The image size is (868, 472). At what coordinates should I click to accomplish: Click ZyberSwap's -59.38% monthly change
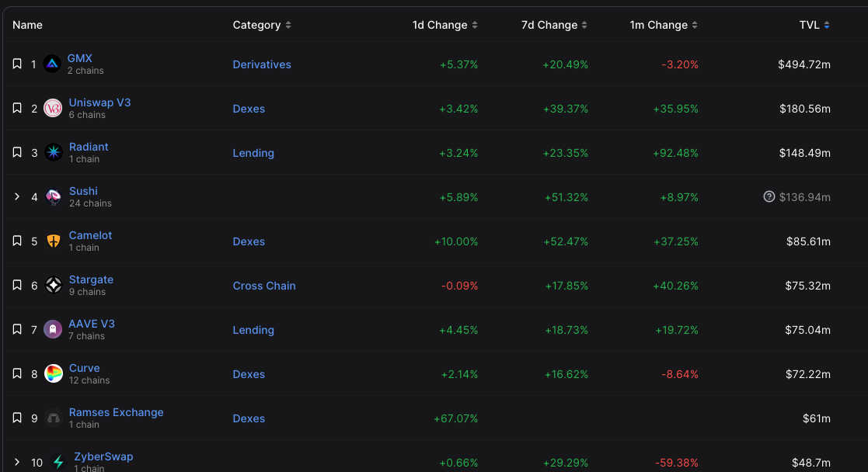pos(677,463)
